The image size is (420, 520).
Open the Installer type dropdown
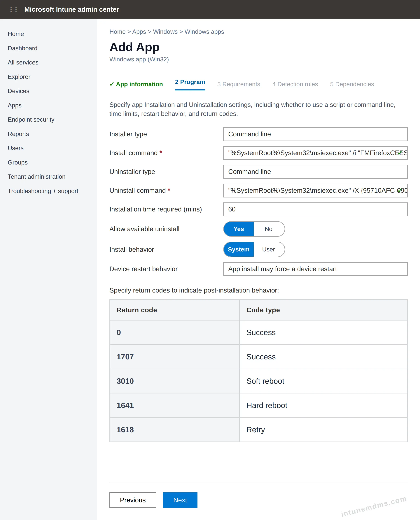pos(315,134)
